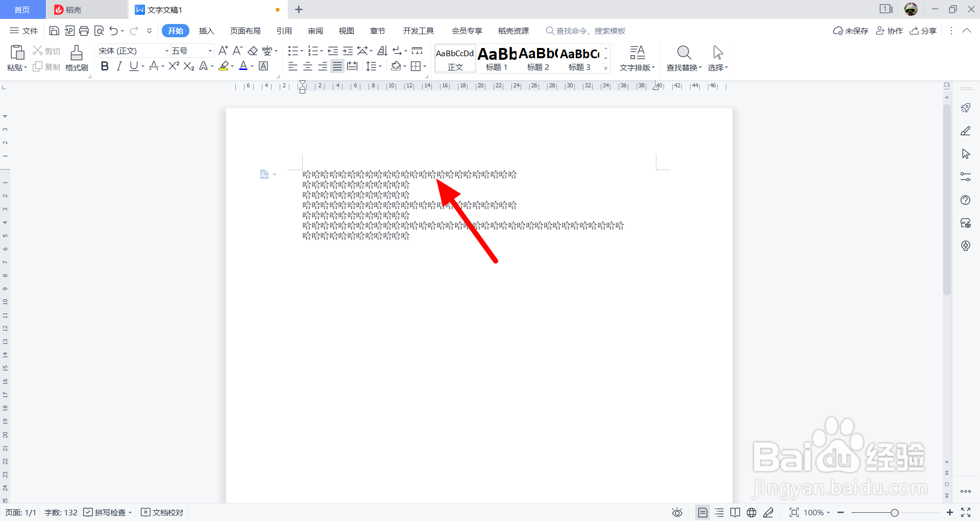Click the Subscript X₂ icon
Image resolution: width=980 pixels, height=521 pixels.
189,66
